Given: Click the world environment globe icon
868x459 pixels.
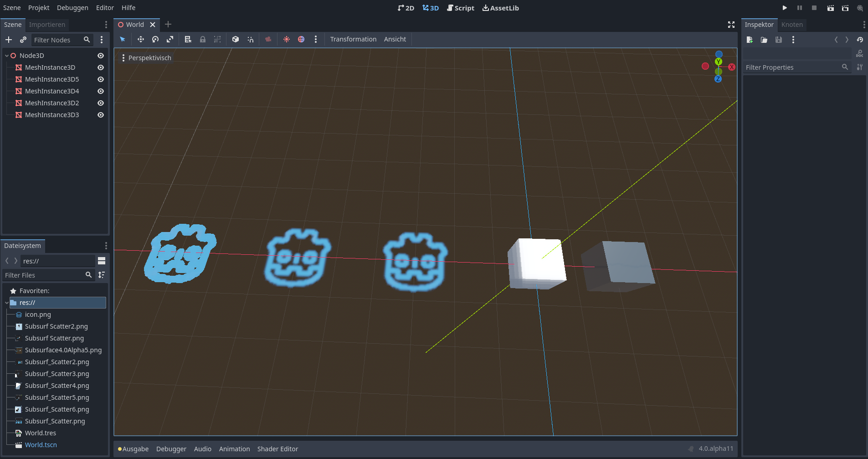Looking at the screenshot, I should (x=301, y=39).
